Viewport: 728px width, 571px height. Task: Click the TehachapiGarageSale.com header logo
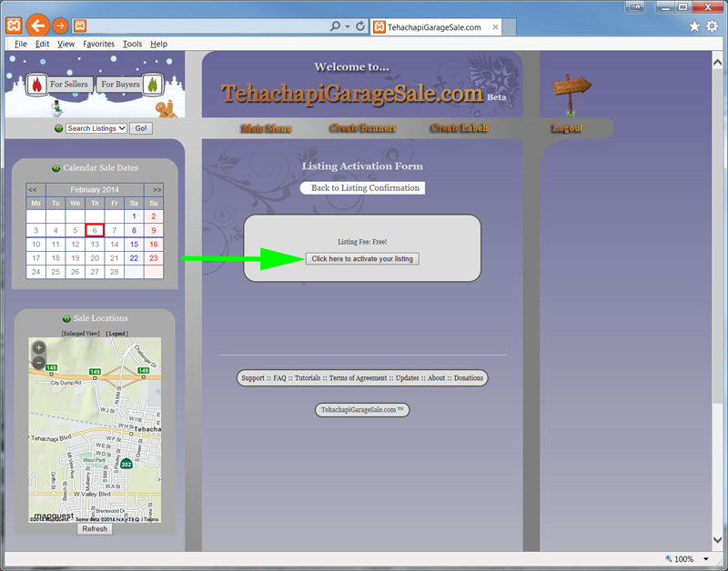coord(352,94)
